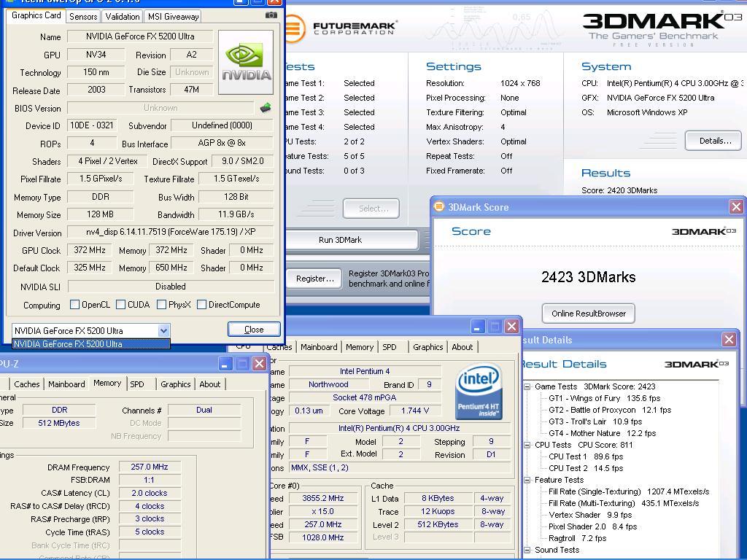Select GT2 - Battle of Proxycon row
The image size is (747, 560).
(610, 410)
